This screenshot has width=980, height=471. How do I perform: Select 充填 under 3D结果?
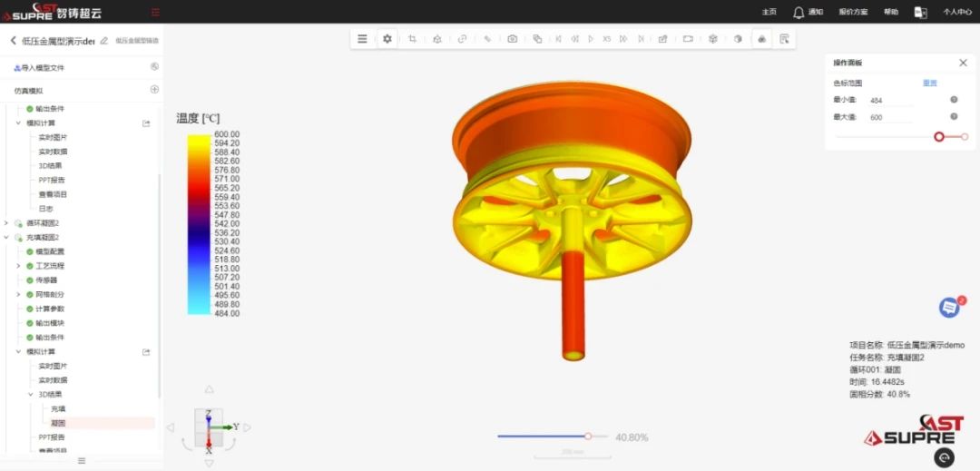point(58,409)
